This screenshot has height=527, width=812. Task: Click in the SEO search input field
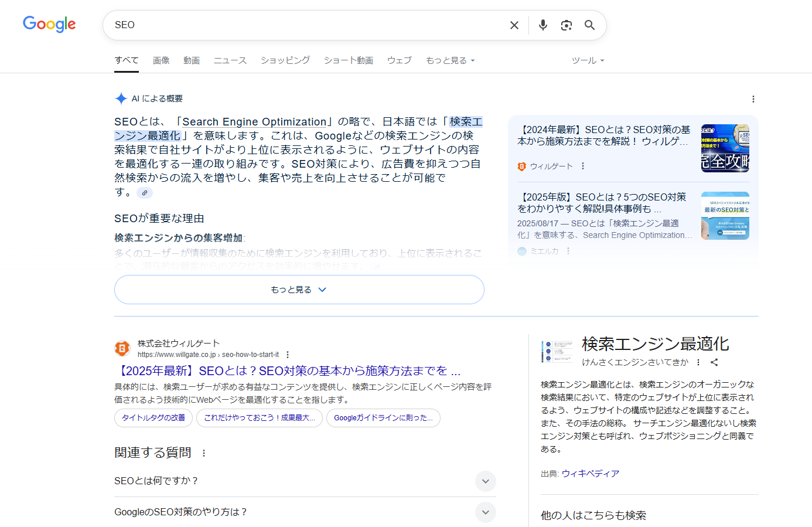305,25
